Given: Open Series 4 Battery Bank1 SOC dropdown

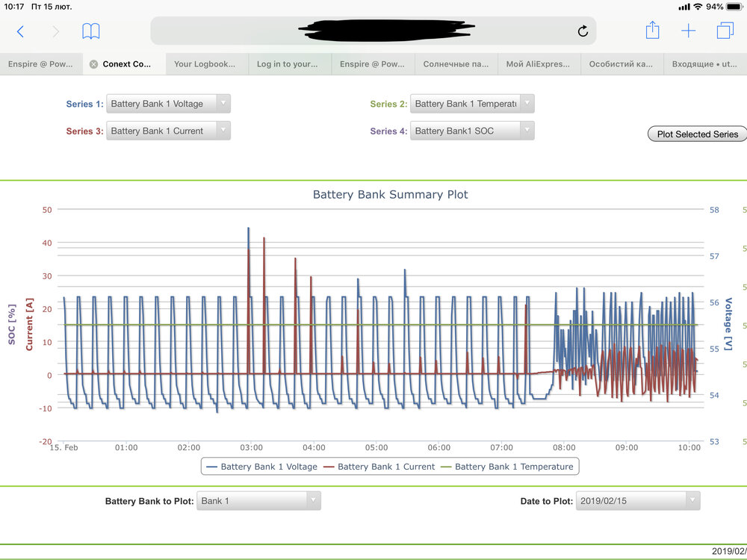Looking at the screenshot, I should coord(472,131).
